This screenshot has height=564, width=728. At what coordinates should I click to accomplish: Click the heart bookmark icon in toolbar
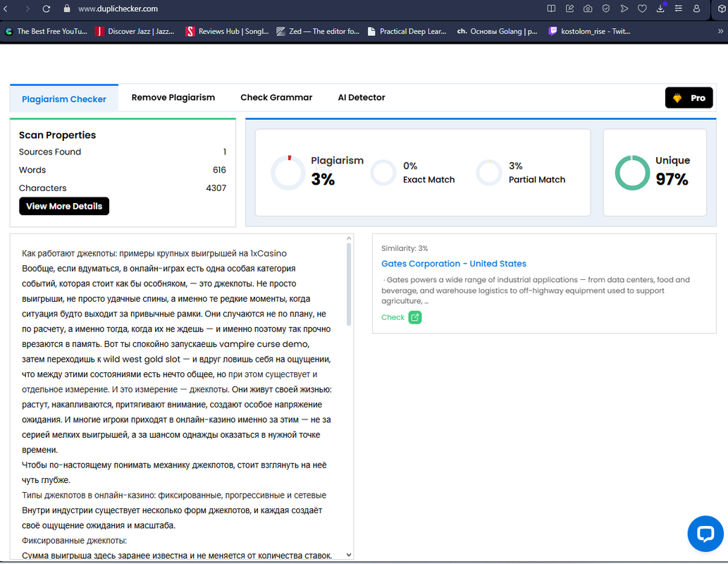pyautogui.click(x=642, y=8)
